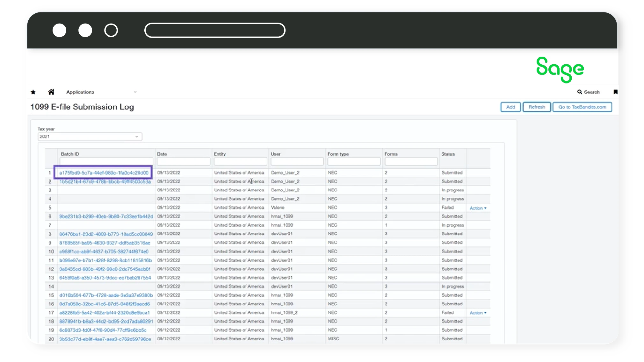644x362 pixels.
Task: Click the Entity column header
Action: point(220,154)
